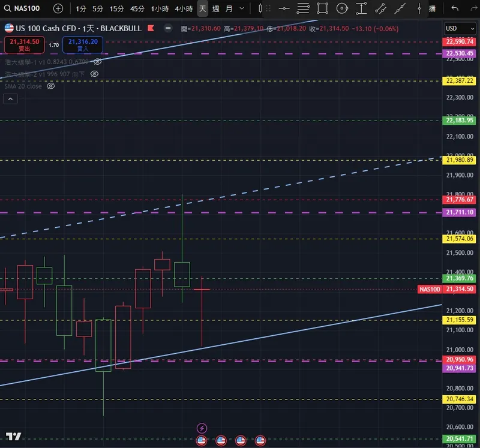
Task: Switch to the 1分 timeframe
Action: (x=81, y=9)
